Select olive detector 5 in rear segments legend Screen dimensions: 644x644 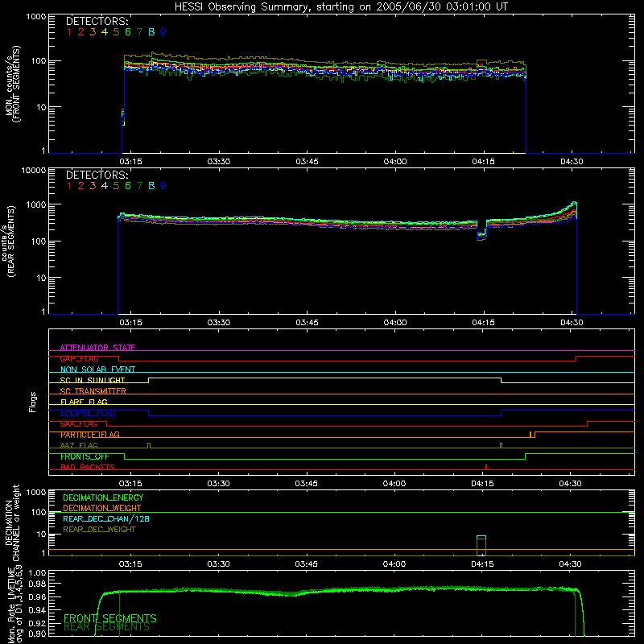pyautogui.click(x=116, y=186)
